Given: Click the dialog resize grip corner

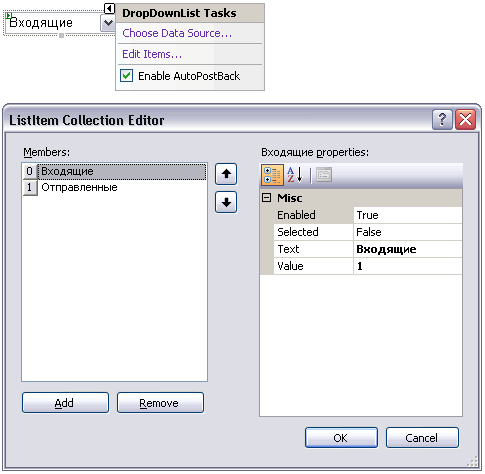Looking at the screenshot, I should pyautogui.click(x=472, y=462).
